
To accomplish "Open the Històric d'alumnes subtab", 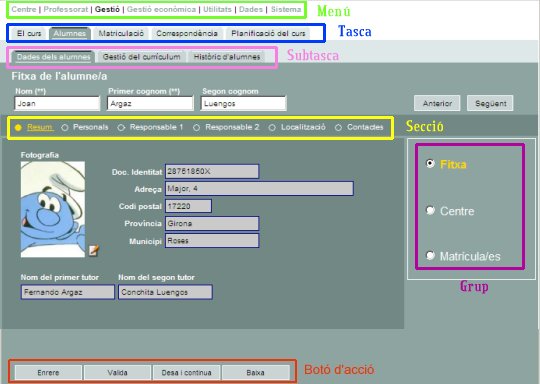I will (227, 57).
